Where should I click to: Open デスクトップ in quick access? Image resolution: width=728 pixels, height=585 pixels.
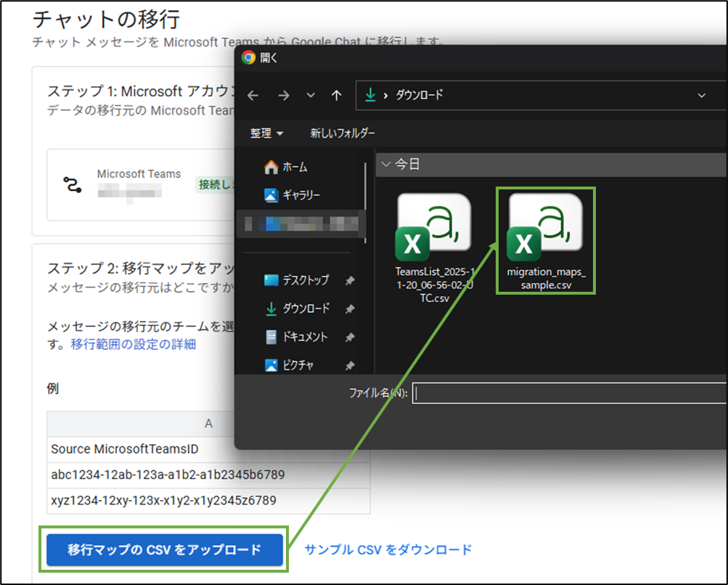[x=296, y=280]
